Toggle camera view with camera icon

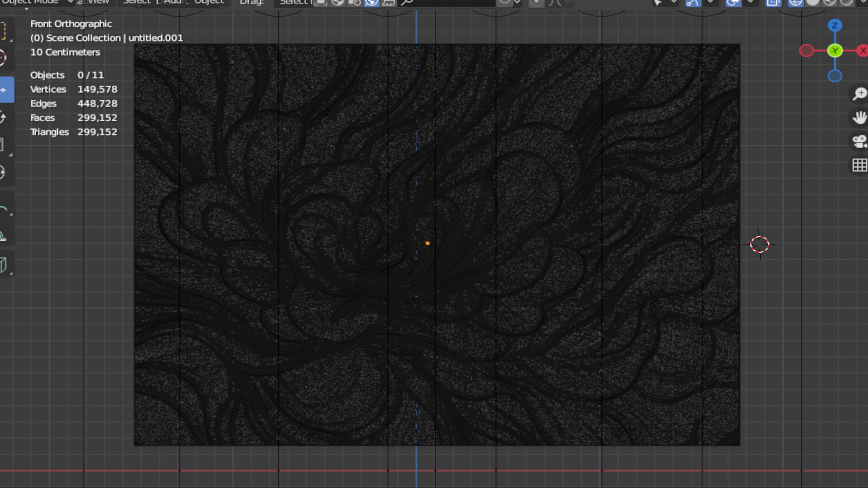pyautogui.click(x=859, y=141)
